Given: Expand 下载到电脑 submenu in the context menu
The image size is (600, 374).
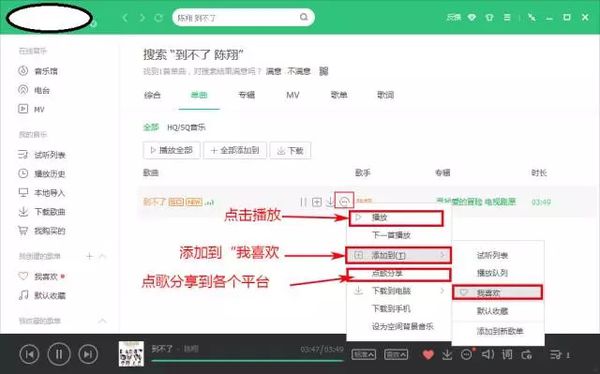Looking at the screenshot, I should coord(399,291).
